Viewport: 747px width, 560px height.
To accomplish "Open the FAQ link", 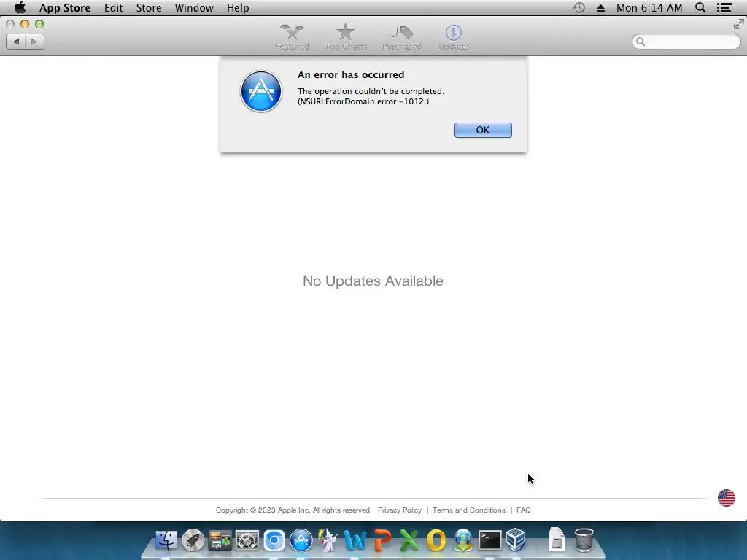I will 524,510.
